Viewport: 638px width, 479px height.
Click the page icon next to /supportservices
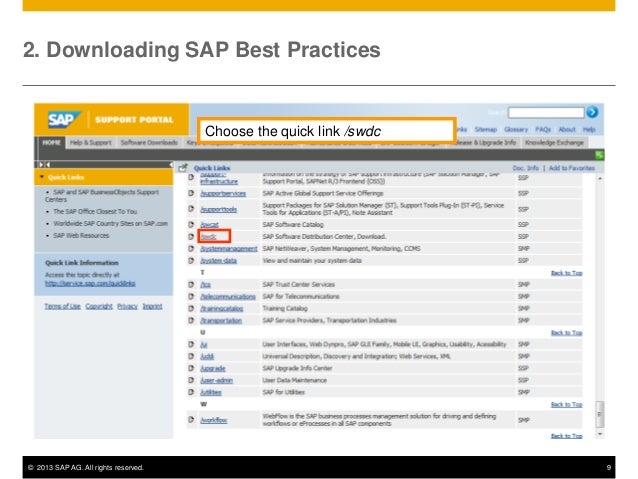pyautogui.click(x=191, y=193)
